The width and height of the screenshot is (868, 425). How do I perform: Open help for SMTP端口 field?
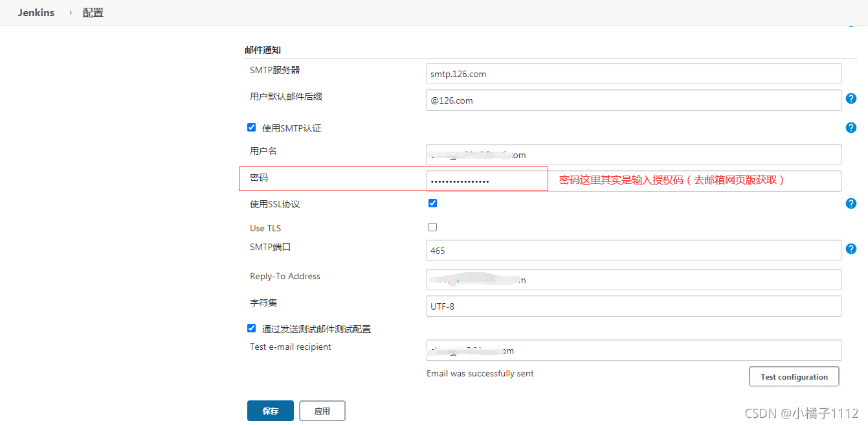point(851,249)
